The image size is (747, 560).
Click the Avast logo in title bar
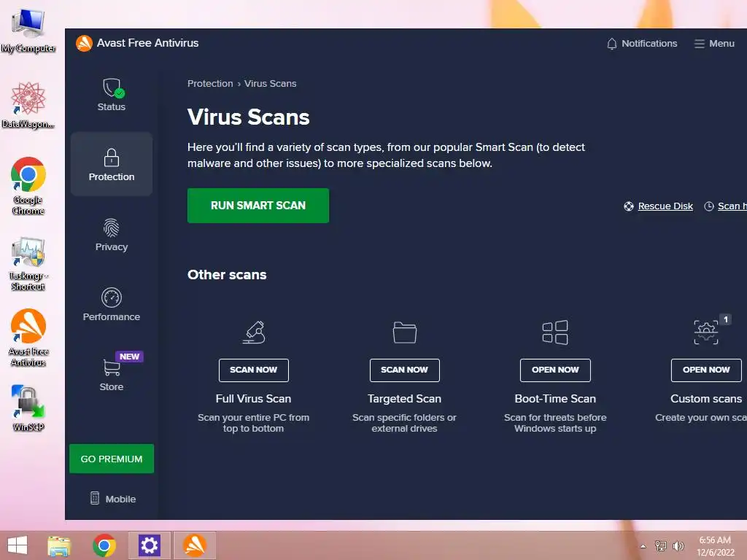(x=84, y=43)
